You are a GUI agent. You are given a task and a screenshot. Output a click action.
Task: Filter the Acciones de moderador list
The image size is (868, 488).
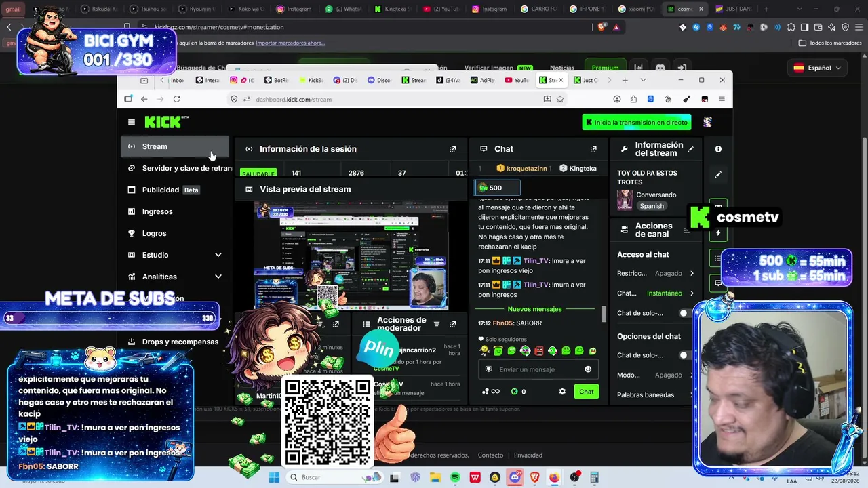[437, 324]
